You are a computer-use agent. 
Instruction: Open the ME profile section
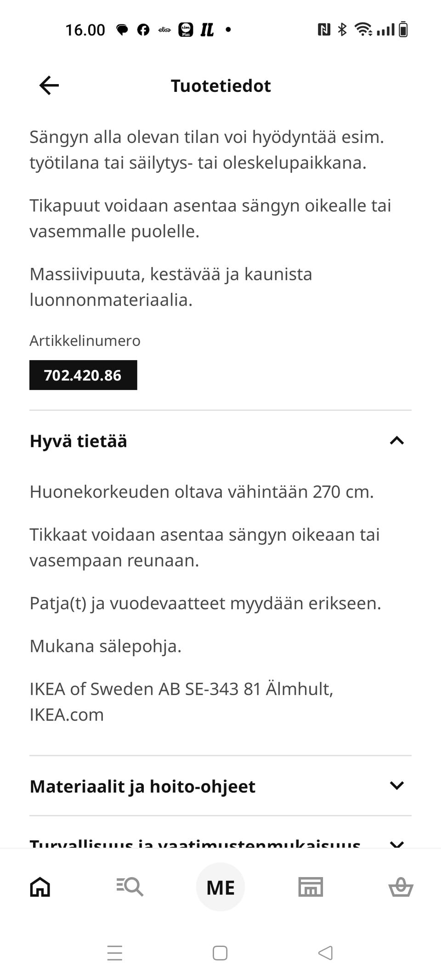coord(220,886)
